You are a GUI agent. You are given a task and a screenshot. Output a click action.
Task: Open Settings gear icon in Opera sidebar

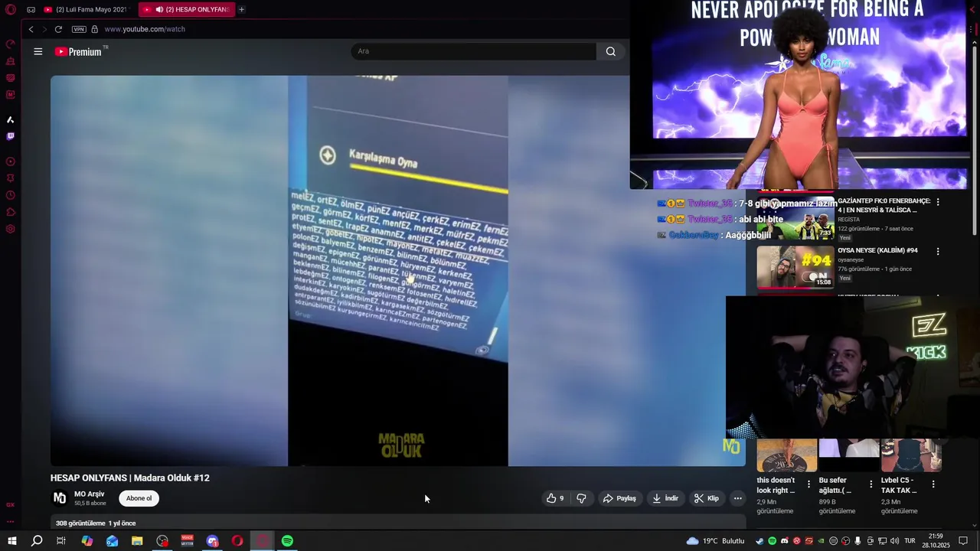coord(11,229)
